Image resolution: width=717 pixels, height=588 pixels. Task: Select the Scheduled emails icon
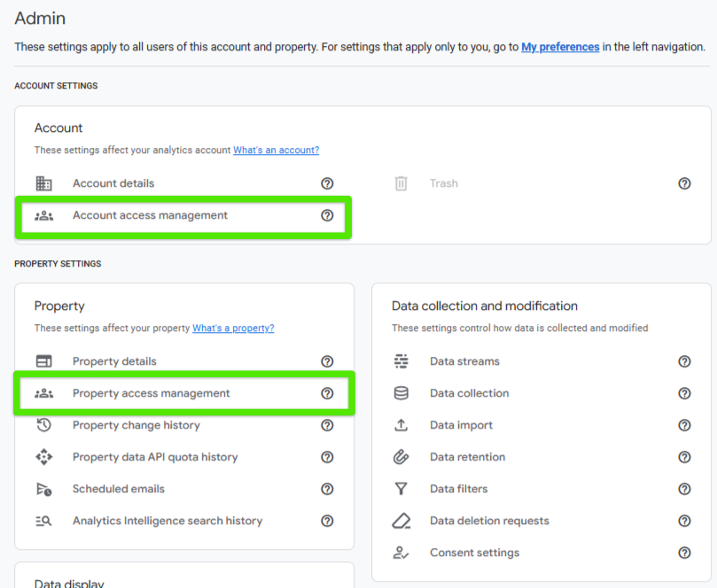click(45, 489)
